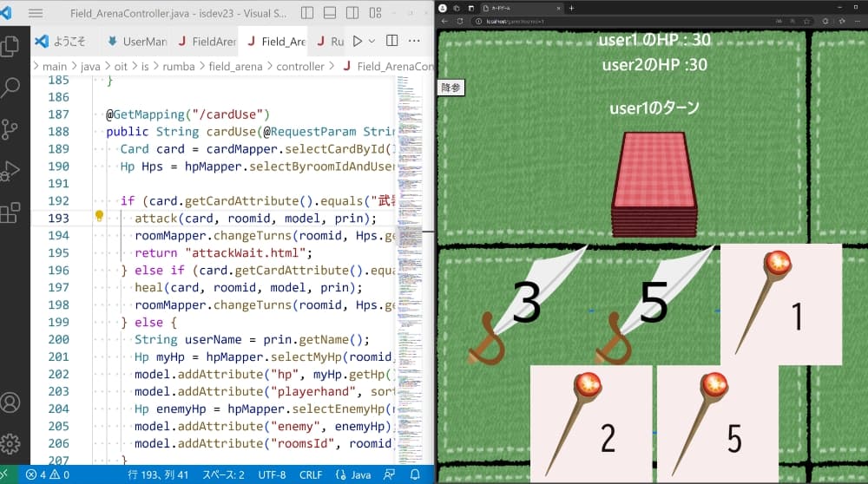Open the feedback icon in status bar
The height and width of the screenshot is (484, 868).
[390, 474]
